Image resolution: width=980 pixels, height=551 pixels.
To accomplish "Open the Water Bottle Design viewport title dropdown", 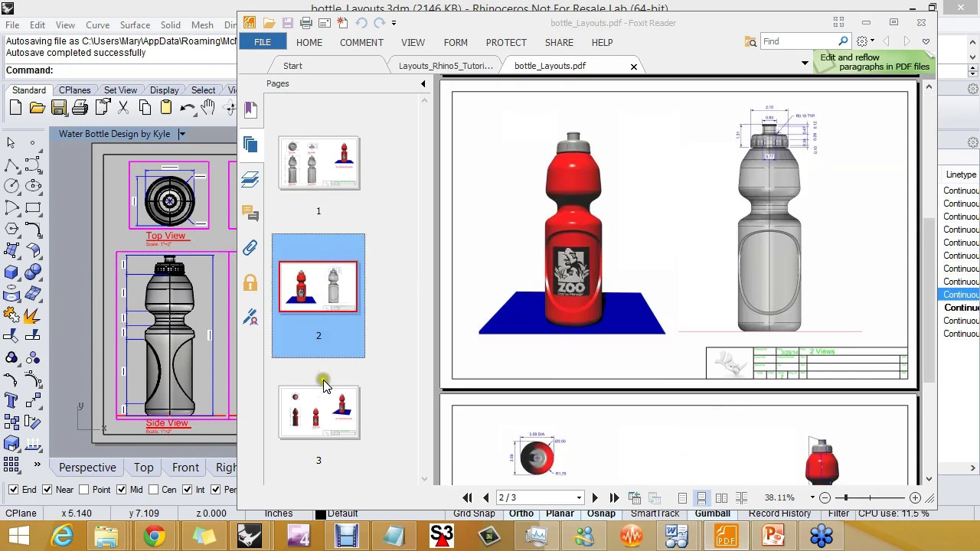I will 181,134.
